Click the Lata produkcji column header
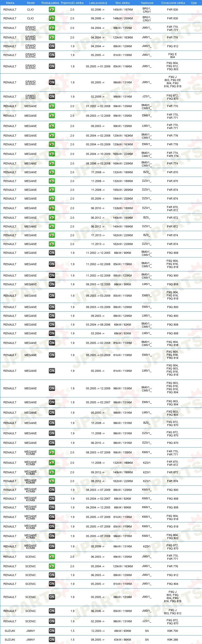202x644 pixels. point(98,3)
